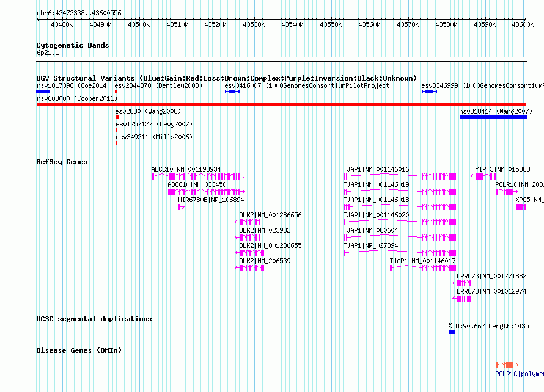Click the UCSC segmental duplications track title

click(x=94, y=319)
